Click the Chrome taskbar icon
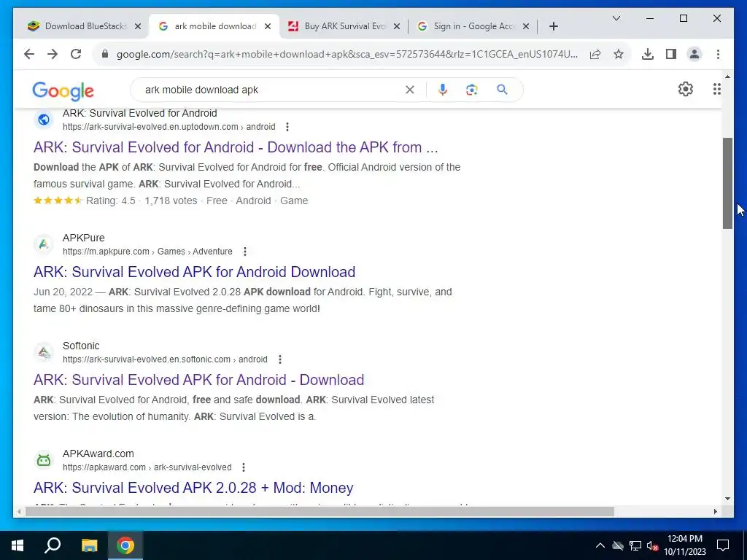The height and width of the screenshot is (560, 747). 125,545
